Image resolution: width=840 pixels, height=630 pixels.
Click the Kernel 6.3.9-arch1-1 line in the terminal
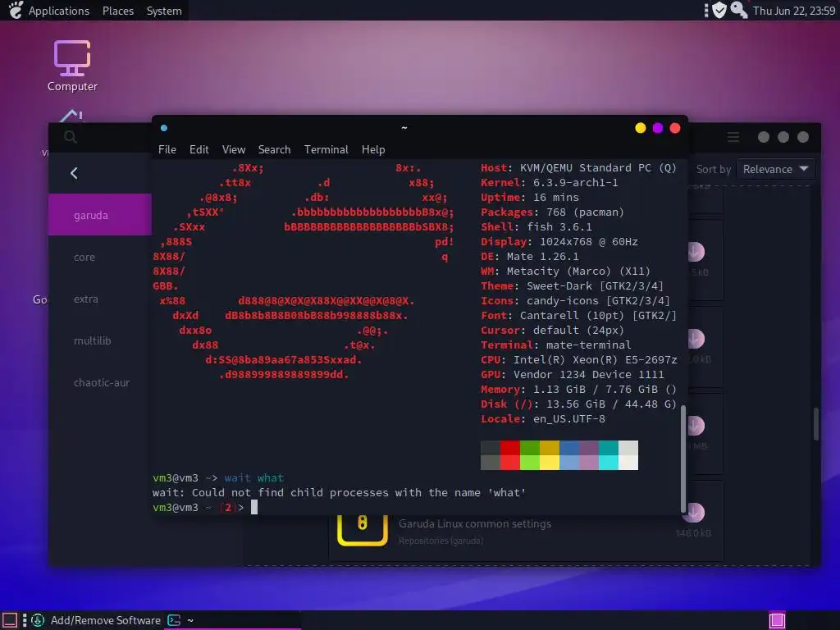(549, 183)
